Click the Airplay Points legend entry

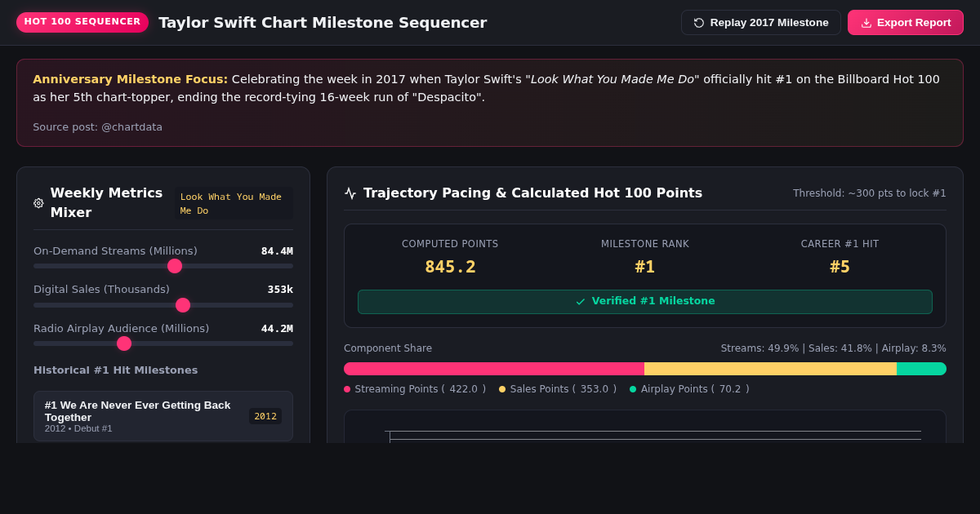(x=689, y=389)
